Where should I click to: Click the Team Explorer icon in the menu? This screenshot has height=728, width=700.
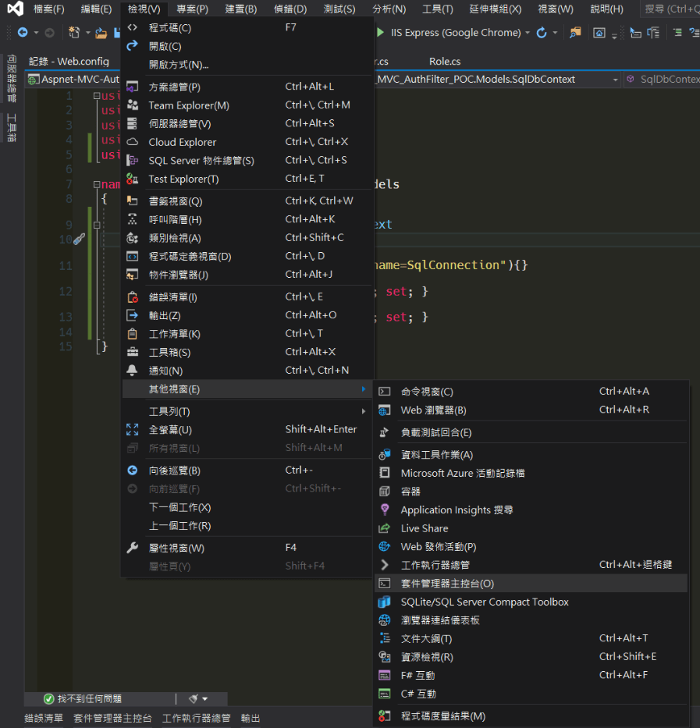(x=133, y=105)
